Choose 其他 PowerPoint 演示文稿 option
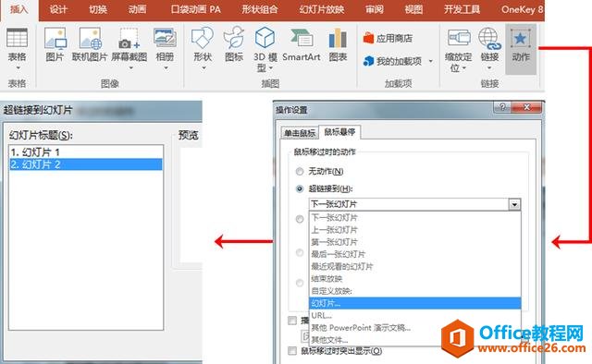The width and height of the screenshot is (592, 364). (415, 328)
